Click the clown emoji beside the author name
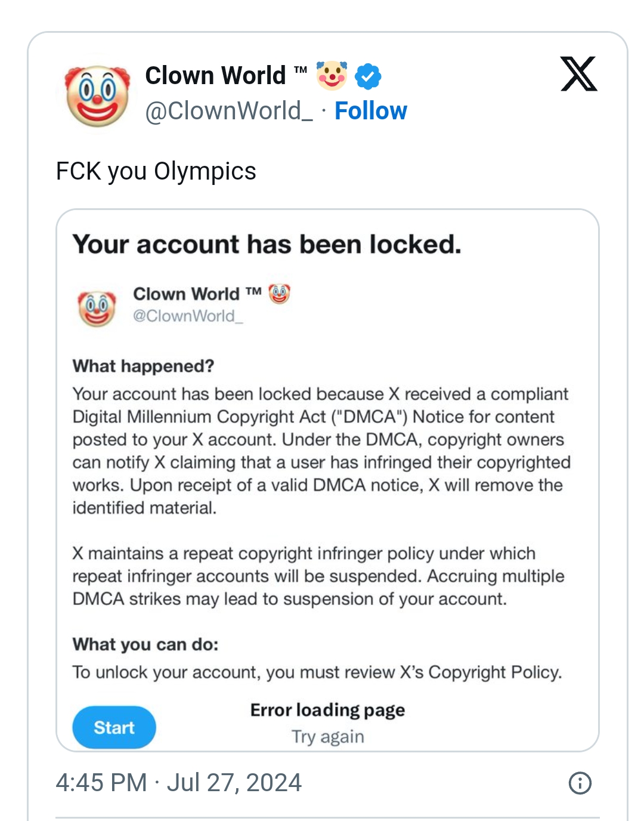The image size is (644, 821). (332, 76)
